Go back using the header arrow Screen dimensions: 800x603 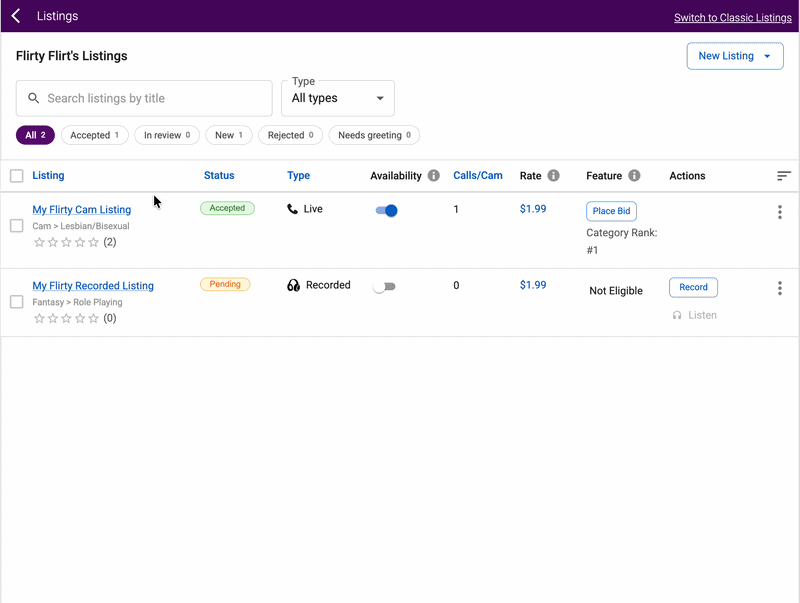(16, 16)
